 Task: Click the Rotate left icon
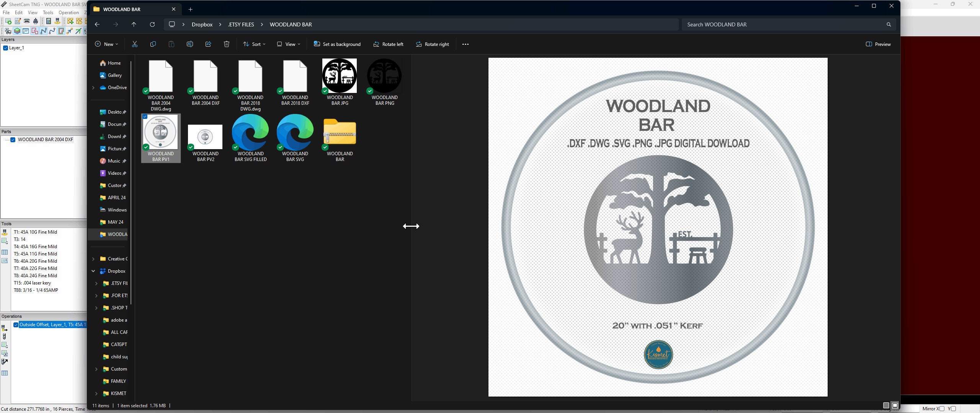coord(388,44)
